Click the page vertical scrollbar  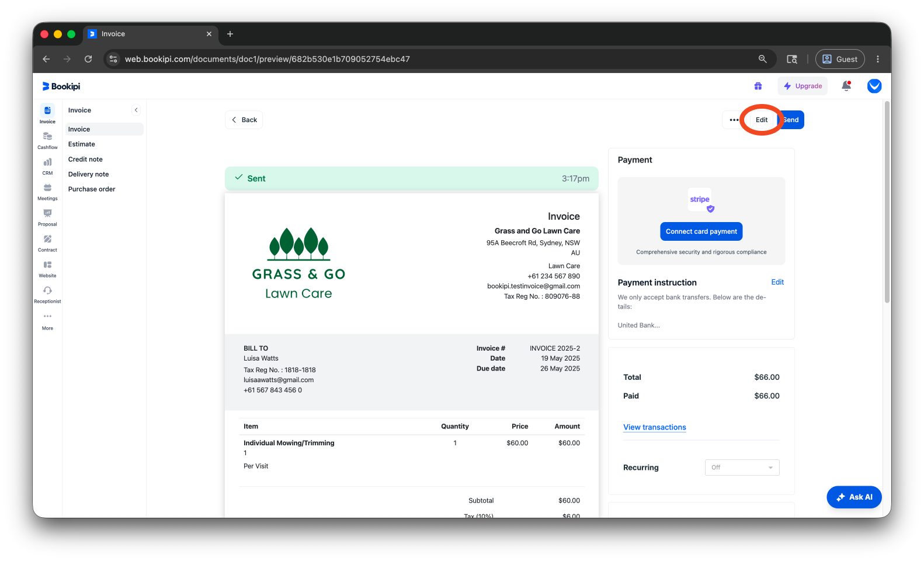[x=887, y=202]
